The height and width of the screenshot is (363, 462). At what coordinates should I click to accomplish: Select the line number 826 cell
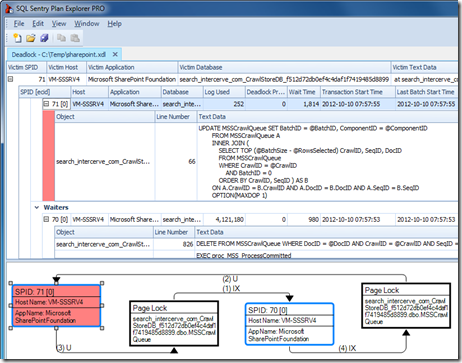[174, 244]
